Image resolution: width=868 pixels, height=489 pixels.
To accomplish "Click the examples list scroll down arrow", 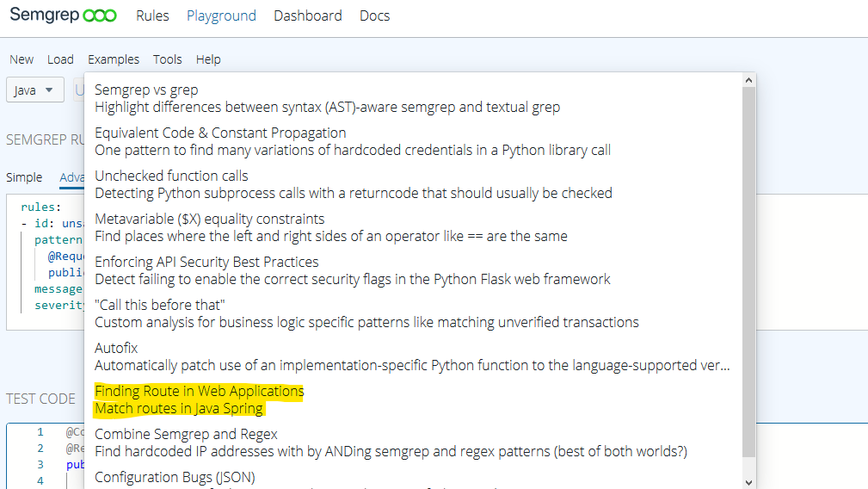I will pyautogui.click(x=748, y=482).
